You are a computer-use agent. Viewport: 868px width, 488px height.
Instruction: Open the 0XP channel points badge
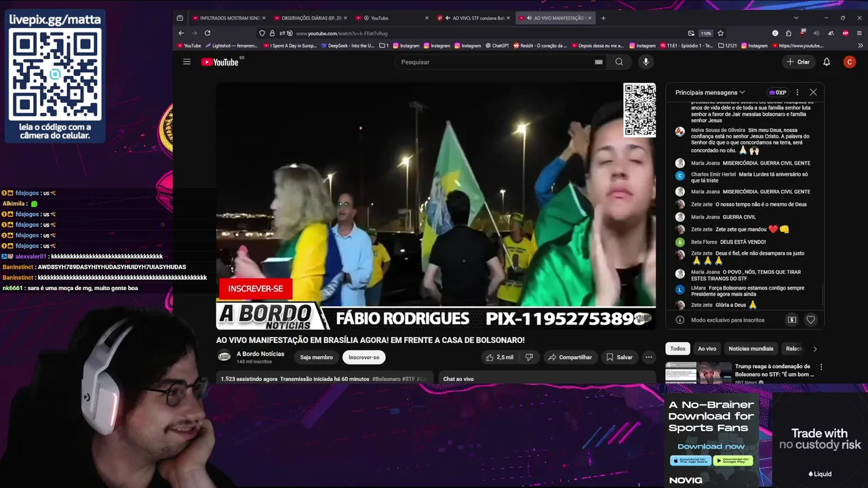[777, 92]
